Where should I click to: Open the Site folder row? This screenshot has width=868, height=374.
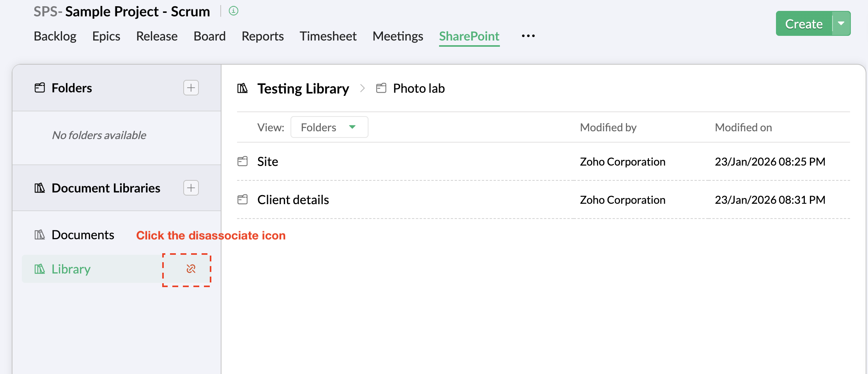pyautogui.click(x=267, y=162)
